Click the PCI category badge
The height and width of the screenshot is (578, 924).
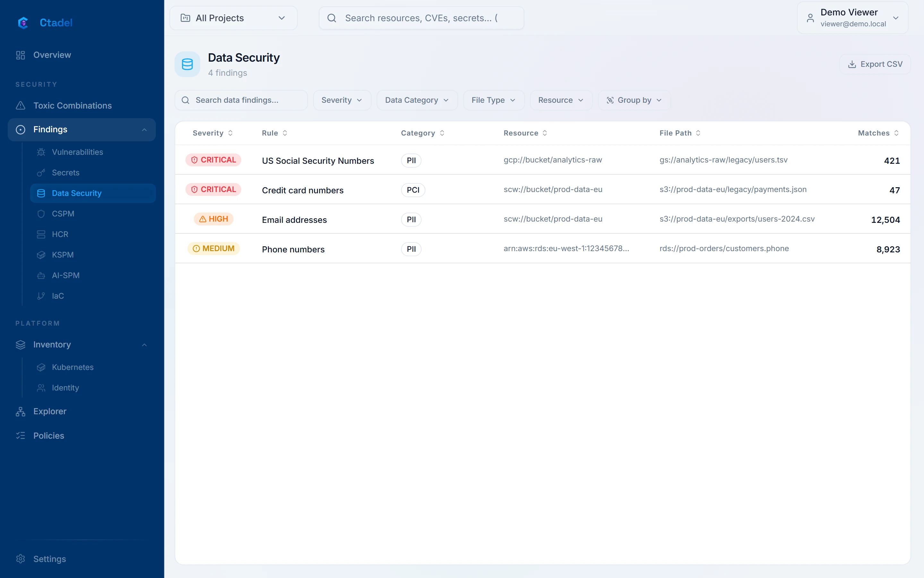(x=413, y=190)
